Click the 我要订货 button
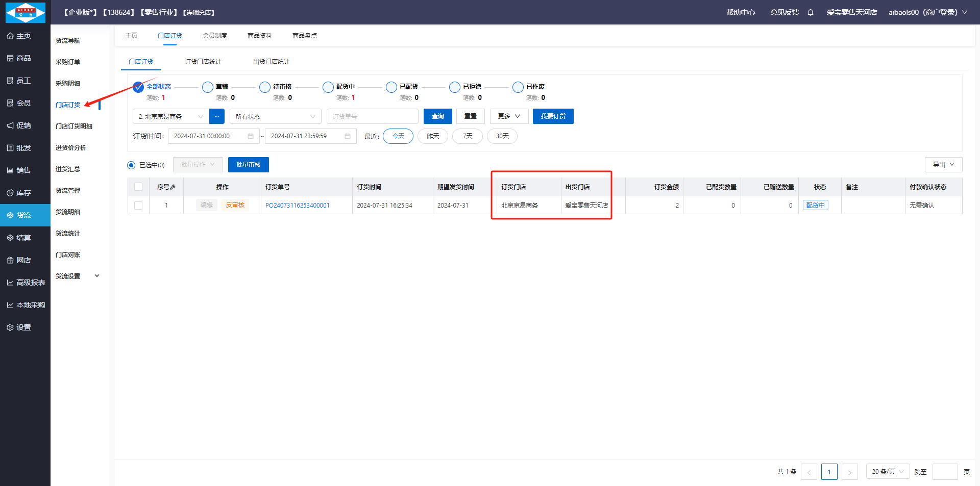Screen dimensions: 980x486 [x=553, y=116]
